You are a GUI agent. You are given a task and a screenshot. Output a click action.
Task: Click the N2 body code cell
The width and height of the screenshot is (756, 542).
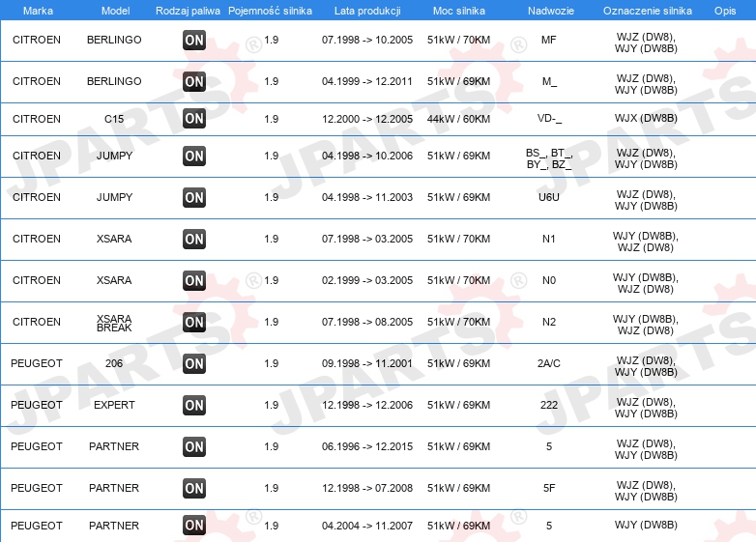click(549, 322)
